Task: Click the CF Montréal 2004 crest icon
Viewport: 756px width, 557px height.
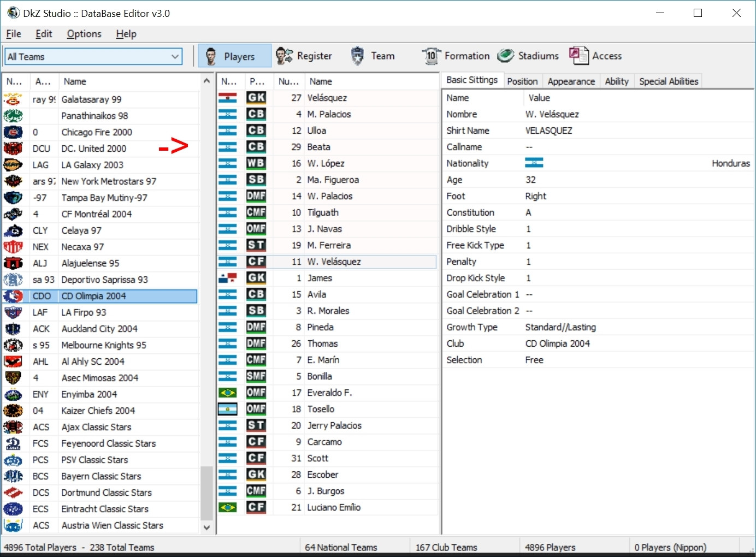Action: coord(13,214)
